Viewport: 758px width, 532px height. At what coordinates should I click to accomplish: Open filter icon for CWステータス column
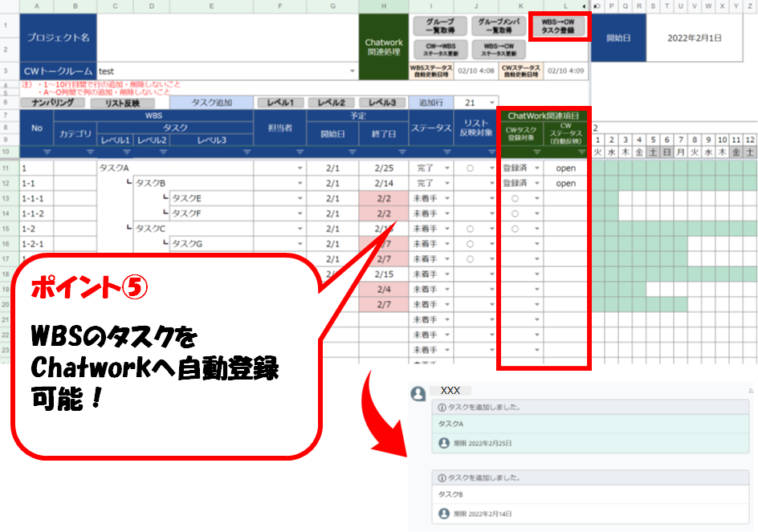(x=581, y=152)
